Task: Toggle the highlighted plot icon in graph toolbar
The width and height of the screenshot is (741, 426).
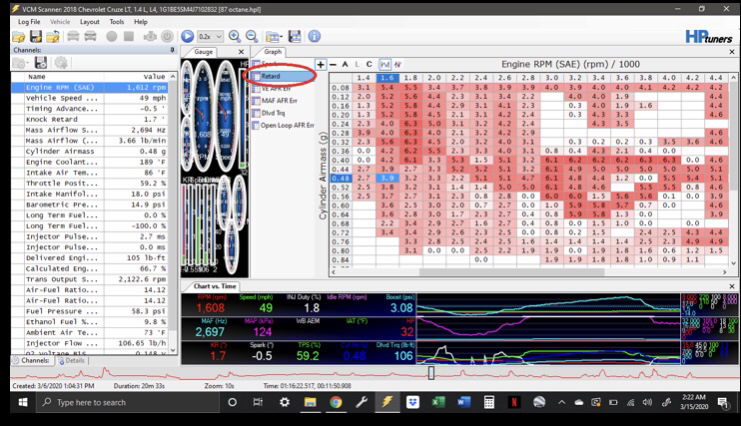Action: click(385, 65)
